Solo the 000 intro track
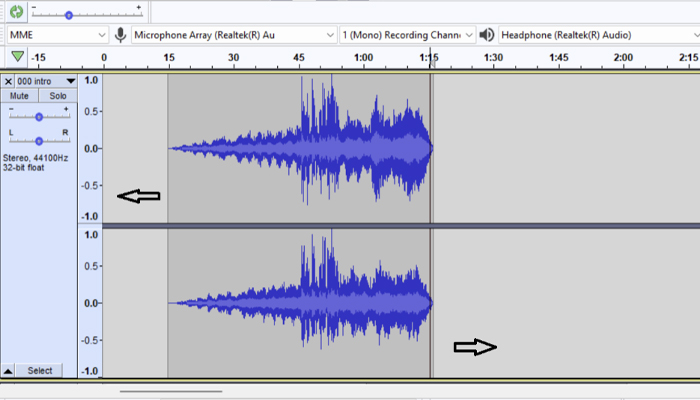700x400 pixels. [x=58, y=96]
